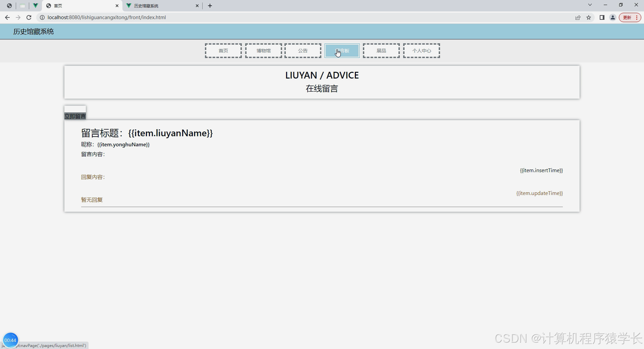The image size is (644, 349).
Task: Click the 昵称 nickname line
Action: (x=115, y=145)
